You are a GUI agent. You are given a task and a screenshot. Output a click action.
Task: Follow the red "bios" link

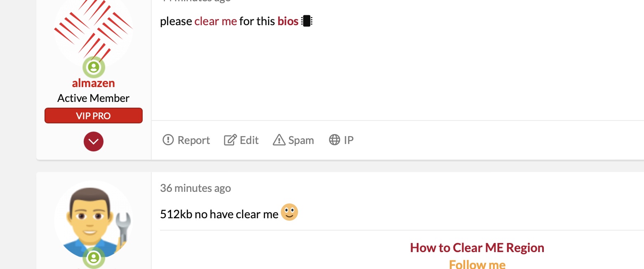(288, 21)
